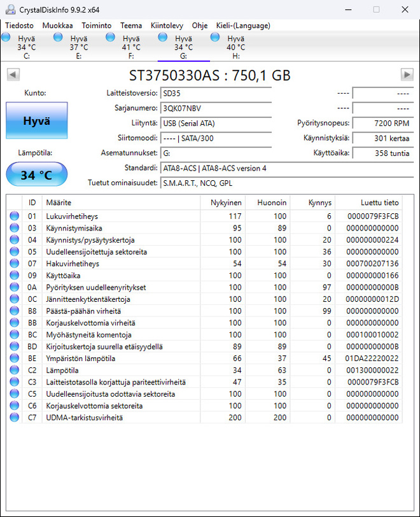Open the Kiintolevy menu

point(167,25)
